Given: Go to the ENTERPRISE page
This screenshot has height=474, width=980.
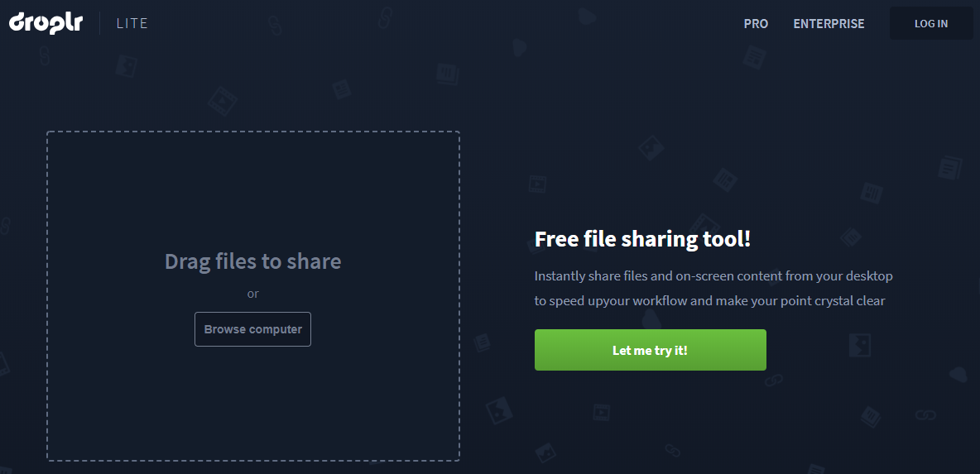Looking at the screenshot, I should click(829, 24).
